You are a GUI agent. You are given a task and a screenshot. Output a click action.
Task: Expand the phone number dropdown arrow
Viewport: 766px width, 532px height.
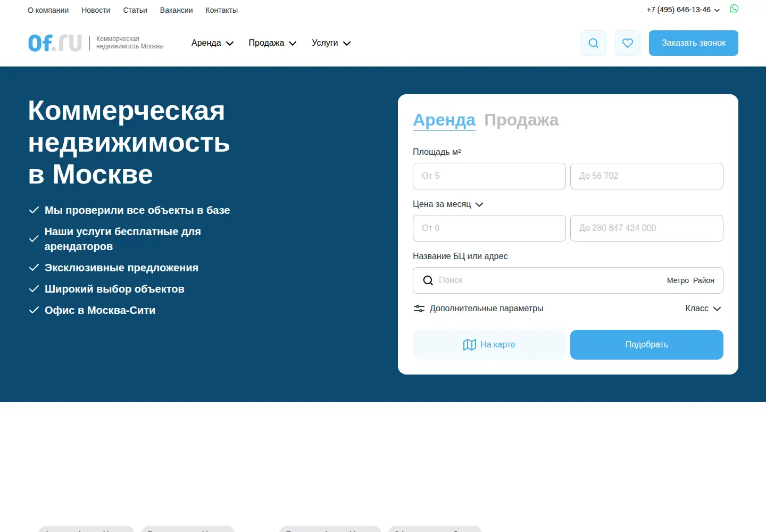click(x=717, y=10)
